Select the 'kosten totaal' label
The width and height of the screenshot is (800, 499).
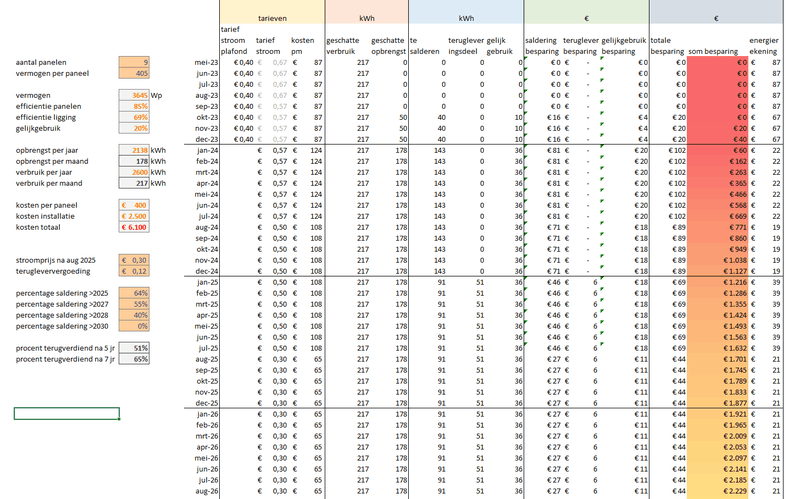coord(38,227)
